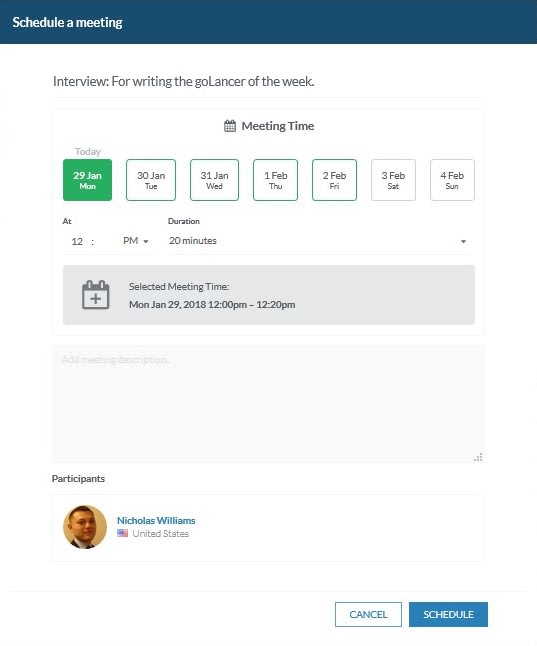This screenshot has height=646, width=537.
Task: Click the United States flag icon
Action: [122, 533]
